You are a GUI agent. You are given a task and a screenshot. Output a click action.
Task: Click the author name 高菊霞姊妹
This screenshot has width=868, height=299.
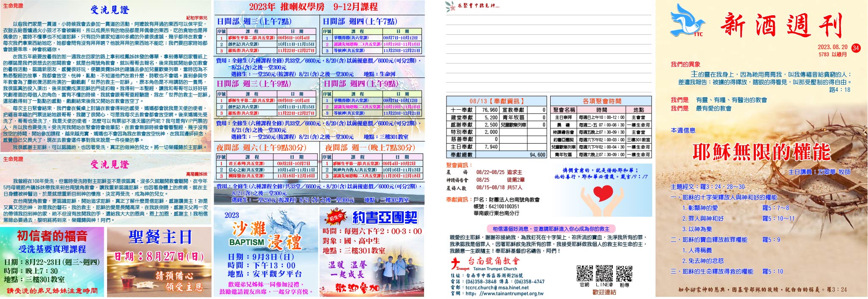197,174
